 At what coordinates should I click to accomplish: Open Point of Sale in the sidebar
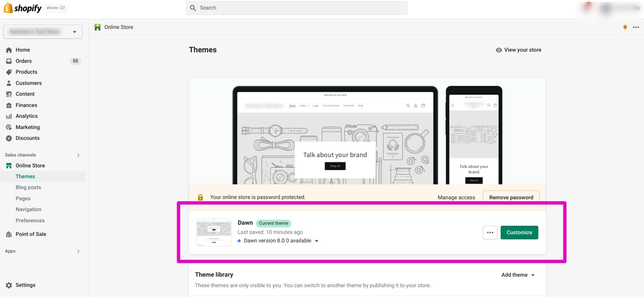[x=31, y=234]
